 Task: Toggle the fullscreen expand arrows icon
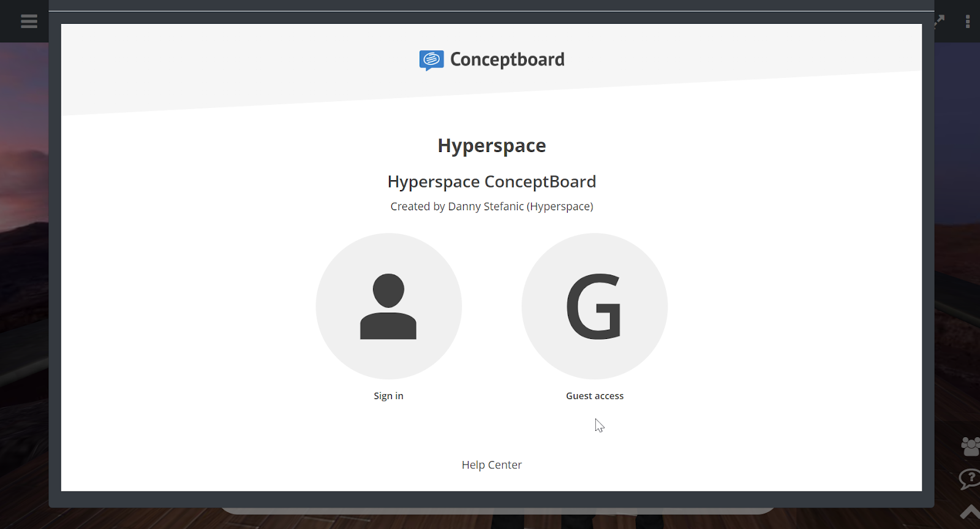point(939,21)
